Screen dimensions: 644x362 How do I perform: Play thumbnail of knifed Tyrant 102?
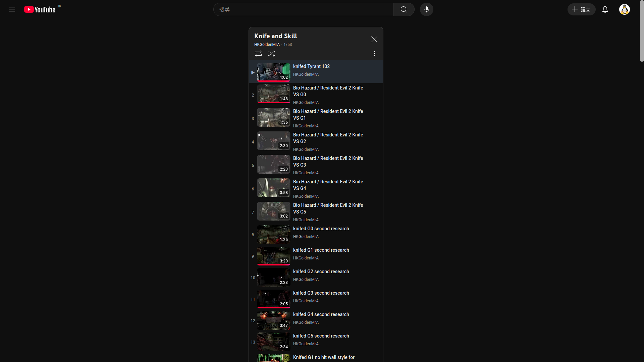point(274,72)
